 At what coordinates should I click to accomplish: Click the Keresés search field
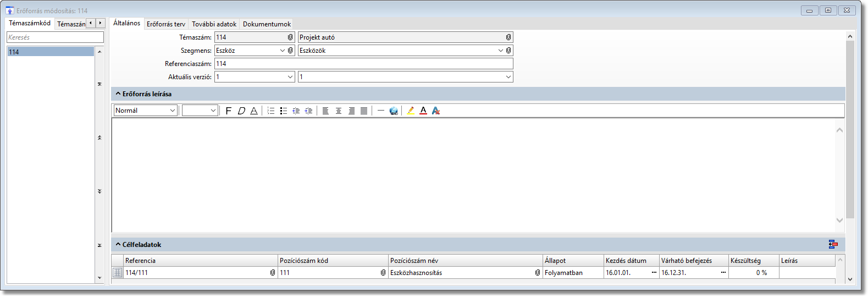click(55, 37)
